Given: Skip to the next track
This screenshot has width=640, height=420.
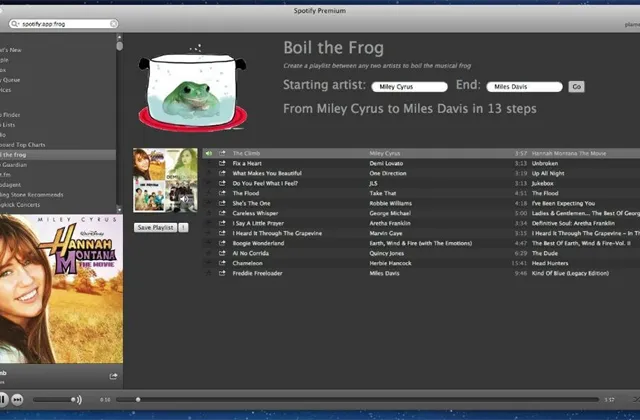Looking at the screenshot, I should tap(17, 400).
